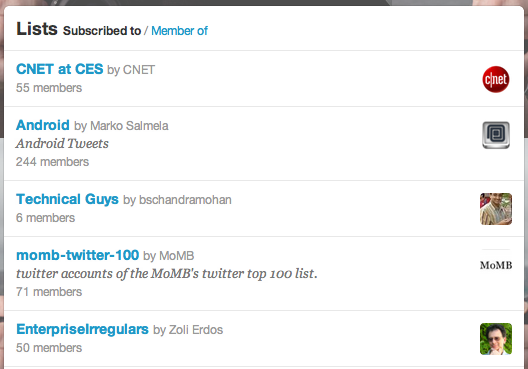Select the Subscribed to tab

102,31
